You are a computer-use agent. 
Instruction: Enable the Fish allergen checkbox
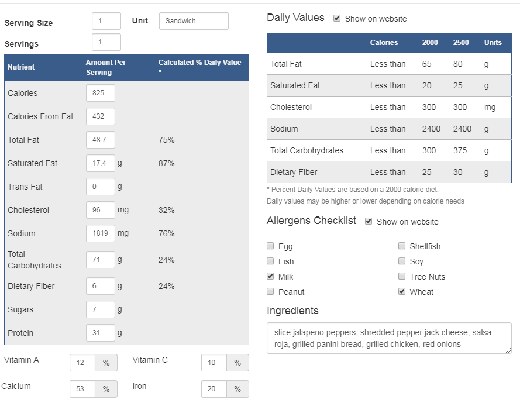tap(270, 261)
